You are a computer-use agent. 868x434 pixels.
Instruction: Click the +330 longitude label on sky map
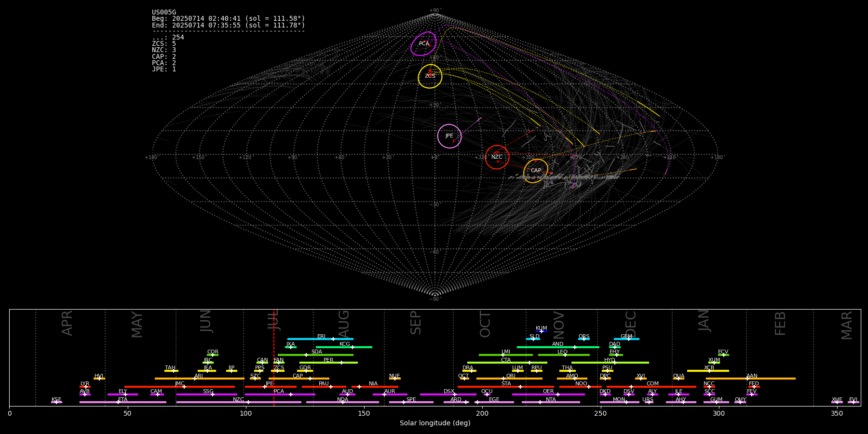click(x=480, y=157)
